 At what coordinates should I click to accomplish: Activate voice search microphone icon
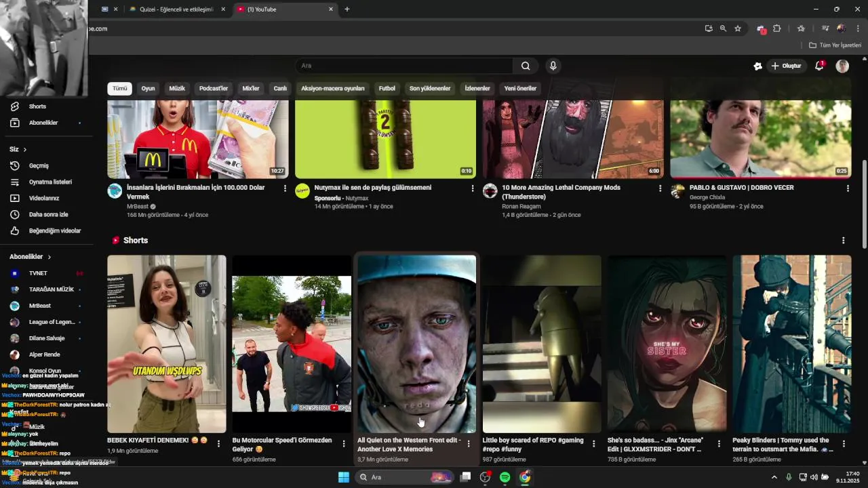(553, 66)
